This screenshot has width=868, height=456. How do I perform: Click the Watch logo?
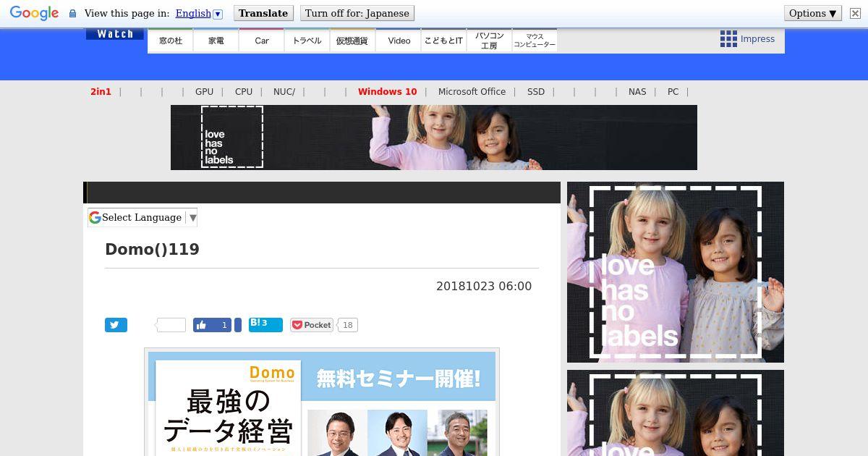click(x=115, y=34)
